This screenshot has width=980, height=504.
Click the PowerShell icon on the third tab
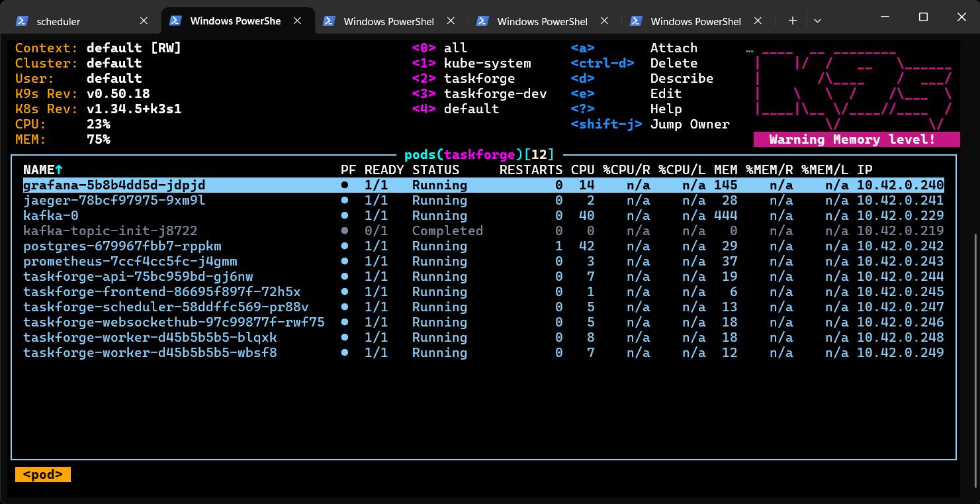(329, 21)
